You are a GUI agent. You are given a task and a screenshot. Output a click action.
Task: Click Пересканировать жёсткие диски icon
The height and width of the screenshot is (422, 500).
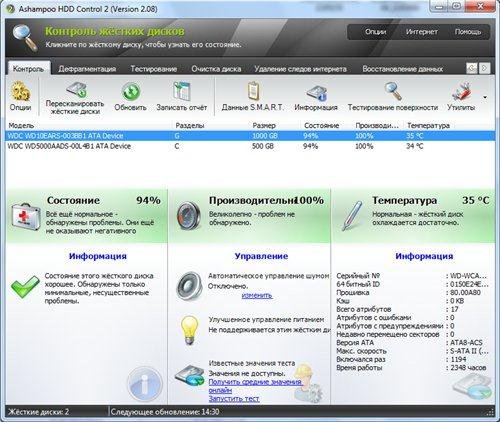tap(76, 90)
